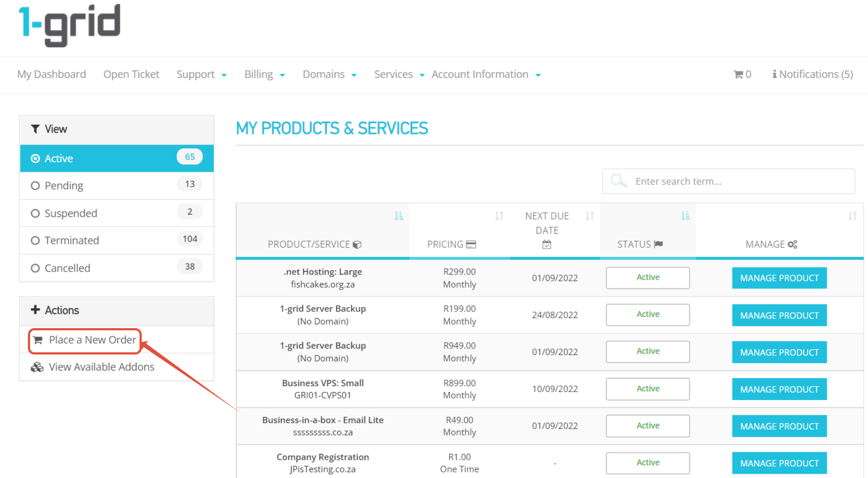Click the Active count badge 65
Viewport: 868px width, 478px height.
click(x=190, y=157)
